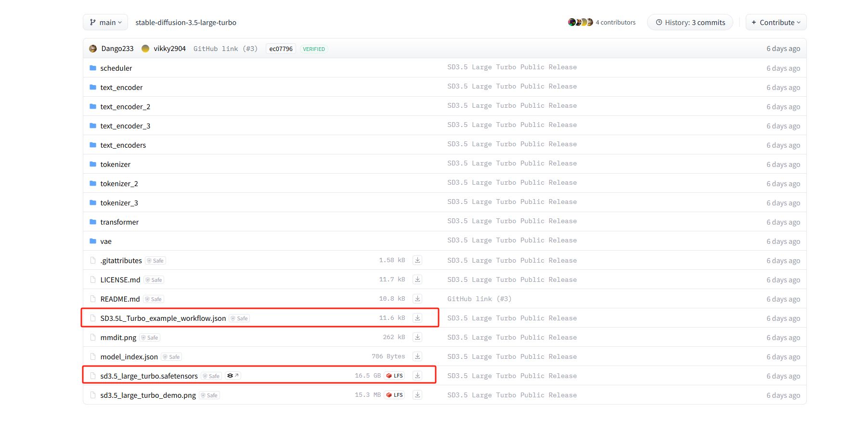
Task: Click download icon for SD3.5L_Turbo_example_workflow.json
Action: click(417, 318)
